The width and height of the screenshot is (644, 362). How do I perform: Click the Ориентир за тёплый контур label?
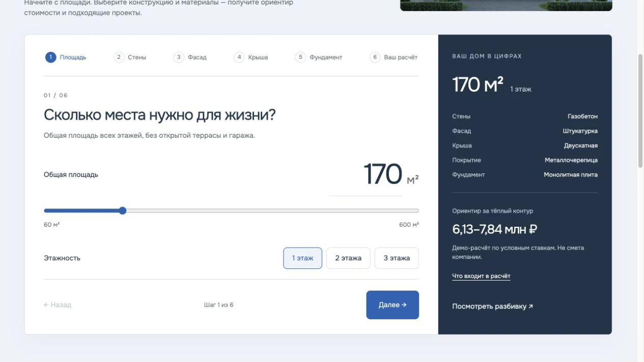click(493, 211)
